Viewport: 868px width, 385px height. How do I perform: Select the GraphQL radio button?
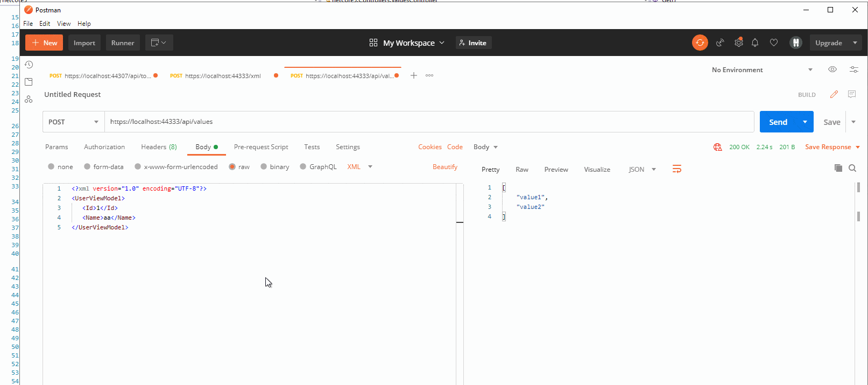[303, 166]
